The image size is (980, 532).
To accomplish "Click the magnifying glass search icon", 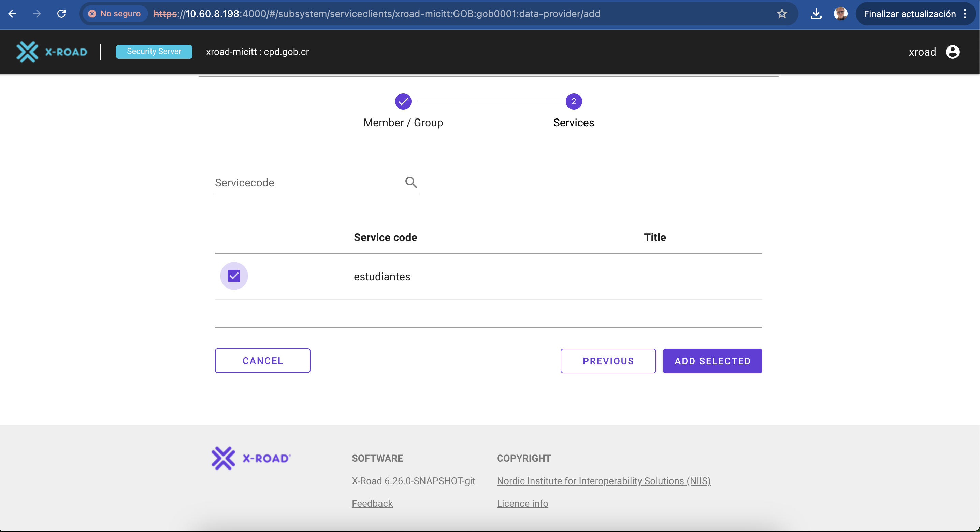I will click(x=411, y=182).
